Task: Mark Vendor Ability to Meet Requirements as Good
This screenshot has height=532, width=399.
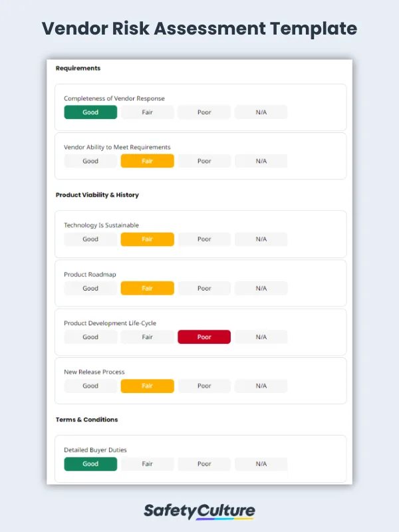Action: (90, 160)
